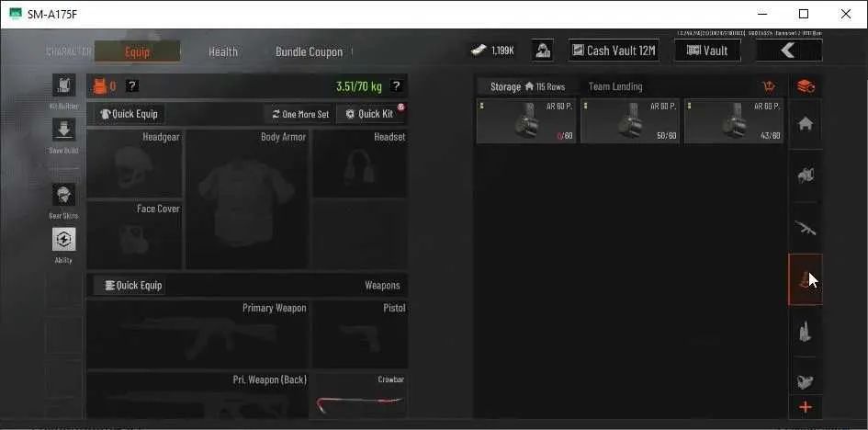This screenshot has height=430, width=868.
Task: Switch to the Health tab
Action: [x=223, y=52]
